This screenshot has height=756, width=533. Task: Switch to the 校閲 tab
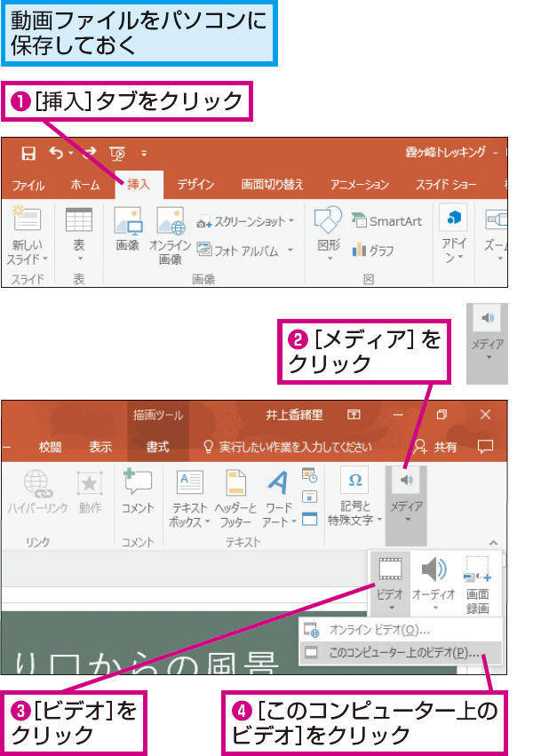pos(50,448)
